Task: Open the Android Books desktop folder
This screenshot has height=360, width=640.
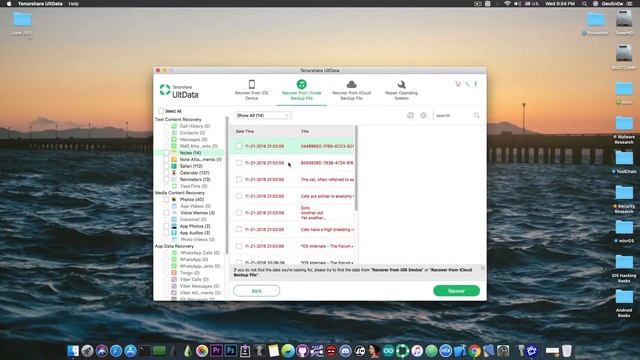Action: tap(624, 303)
